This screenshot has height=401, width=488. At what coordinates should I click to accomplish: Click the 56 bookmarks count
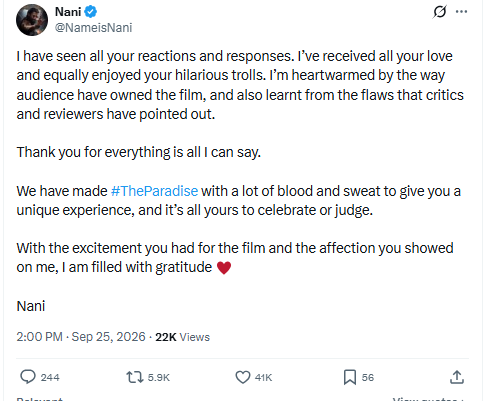[x=368, y=377]
